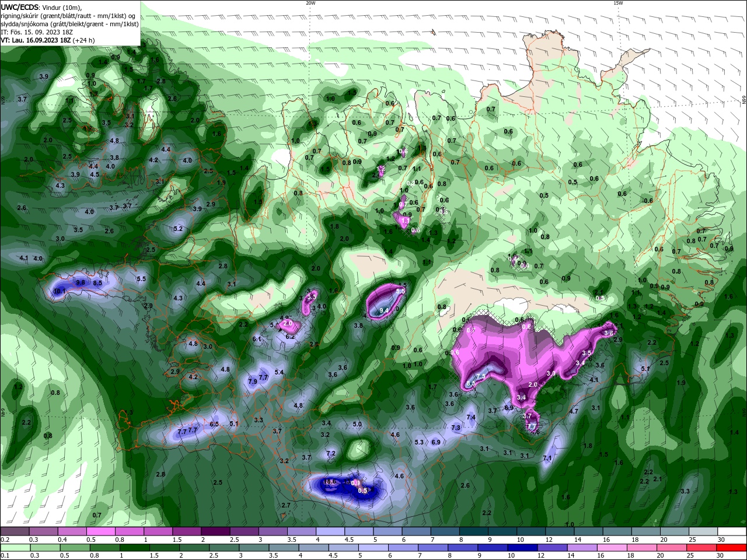Click the '20W' longitude label

point(310,3)
